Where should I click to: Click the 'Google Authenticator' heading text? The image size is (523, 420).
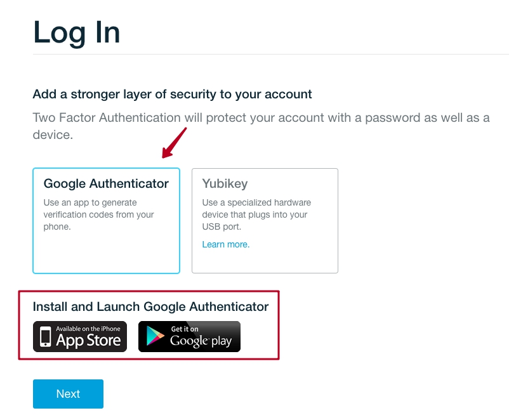[106, 183]
